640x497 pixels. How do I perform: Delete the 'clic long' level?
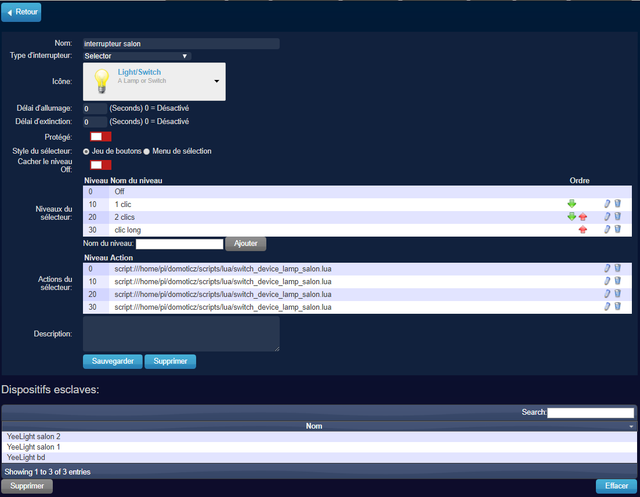(x=618, y=229)
